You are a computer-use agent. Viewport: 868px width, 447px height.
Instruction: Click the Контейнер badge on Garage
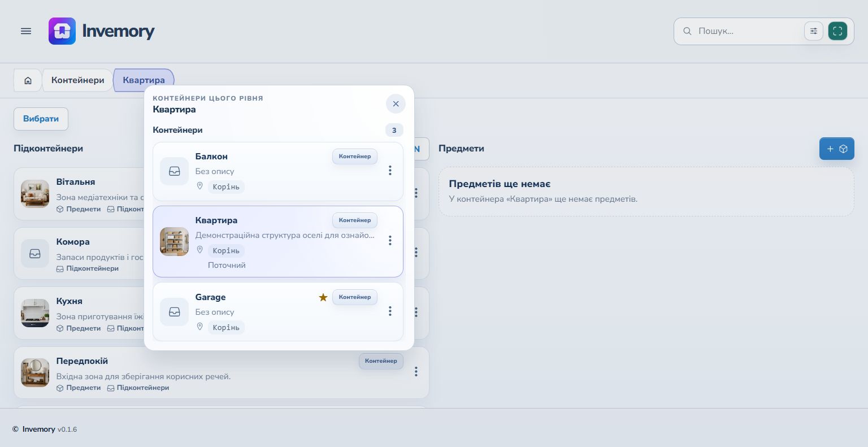[x=355, y=297]
